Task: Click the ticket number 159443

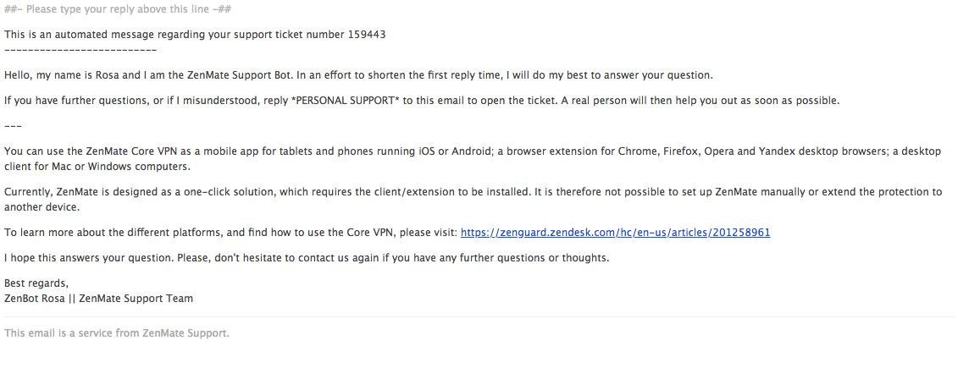Action: [x=367, y=35]
